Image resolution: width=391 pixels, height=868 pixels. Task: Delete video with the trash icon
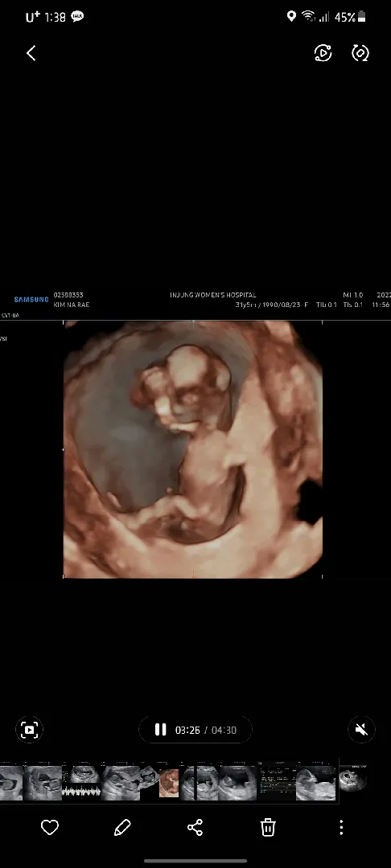click(x=268, y=827)
